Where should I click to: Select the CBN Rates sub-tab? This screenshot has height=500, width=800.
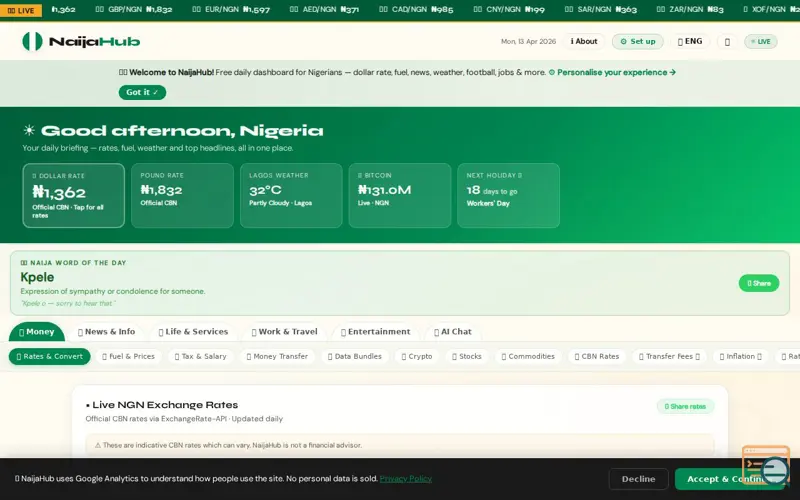597,357
